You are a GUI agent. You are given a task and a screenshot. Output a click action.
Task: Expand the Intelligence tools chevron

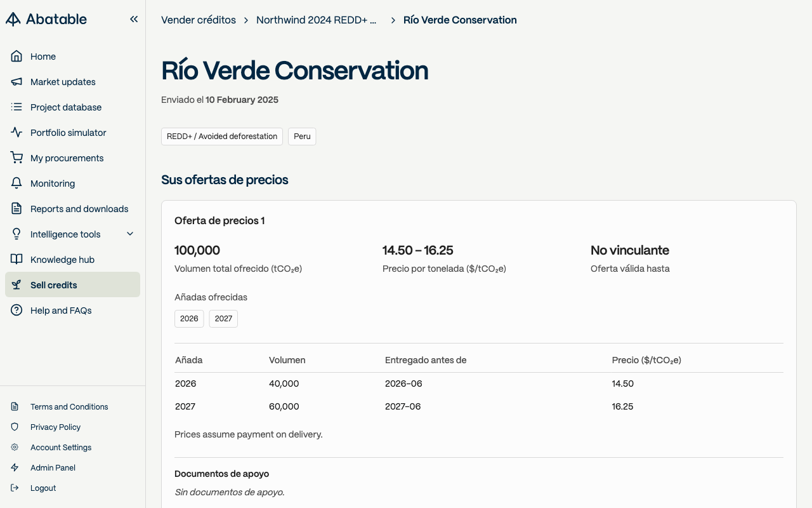(x=130, y=234)
